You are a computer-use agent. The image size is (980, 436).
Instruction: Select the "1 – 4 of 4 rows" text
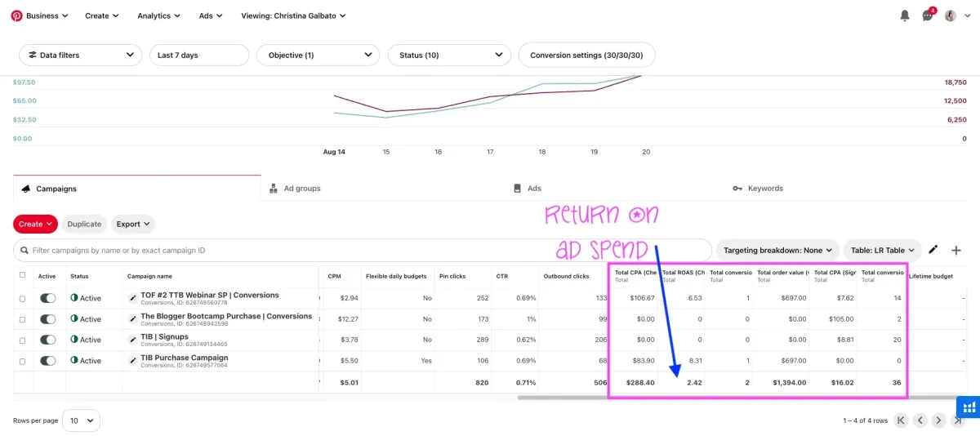[x=865, y=420]
